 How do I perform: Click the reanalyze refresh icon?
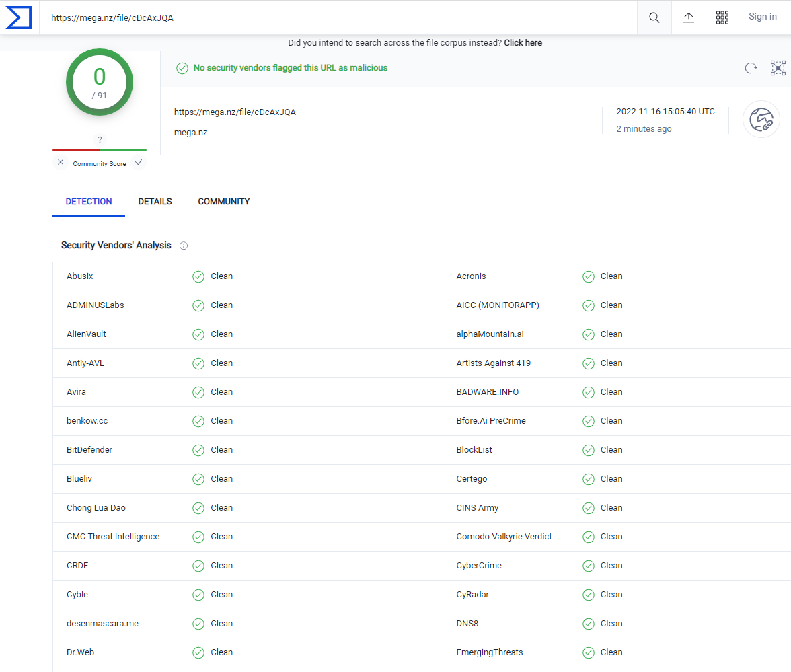click(x=751, y=67)
